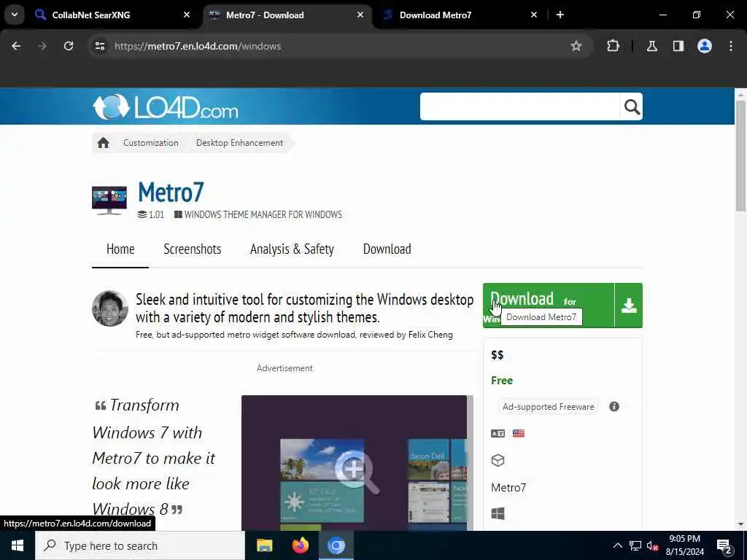Select the Home page tab
The image size is (747, 560).
120,249
